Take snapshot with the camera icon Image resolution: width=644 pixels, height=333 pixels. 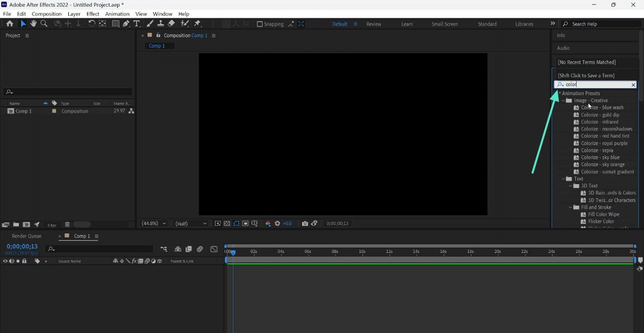pyautogui.click(x=305, y=224)
